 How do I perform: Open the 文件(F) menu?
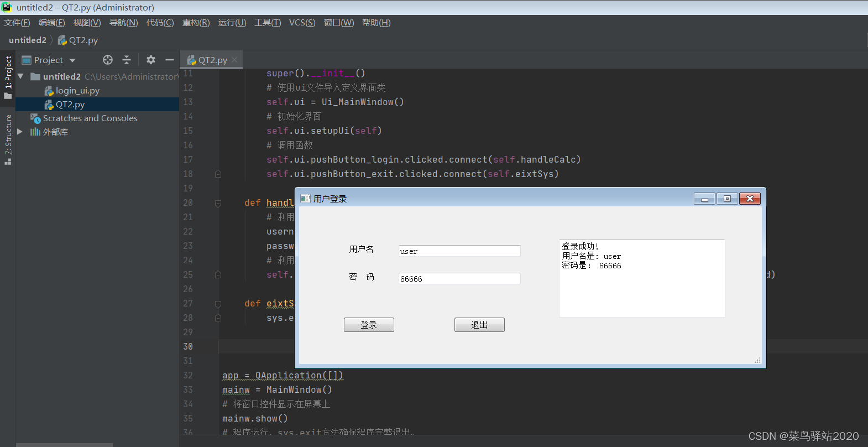point(17,23)
